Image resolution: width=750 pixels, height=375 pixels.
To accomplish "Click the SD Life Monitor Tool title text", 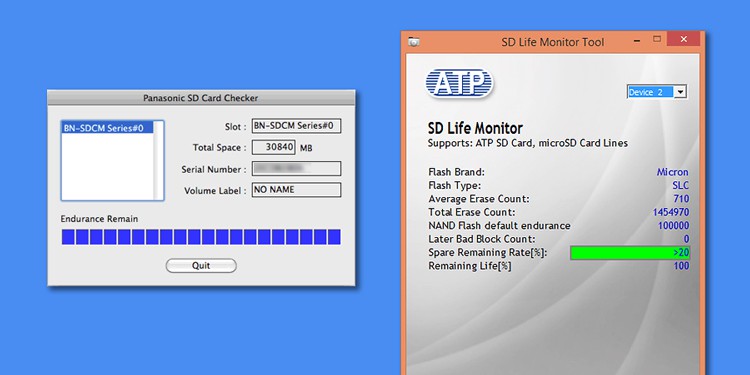I will click(x=552, y=42).
